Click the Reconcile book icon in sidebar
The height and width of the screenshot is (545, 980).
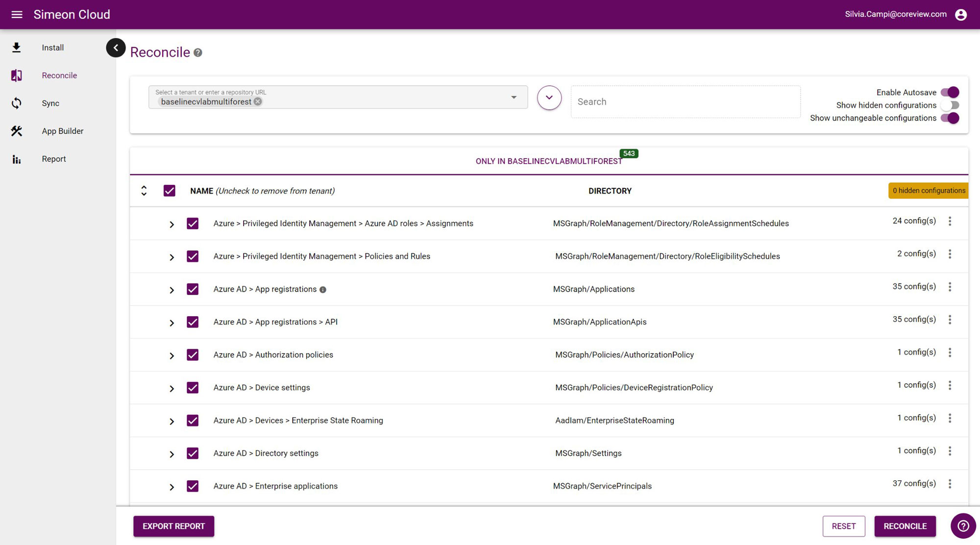16,75
